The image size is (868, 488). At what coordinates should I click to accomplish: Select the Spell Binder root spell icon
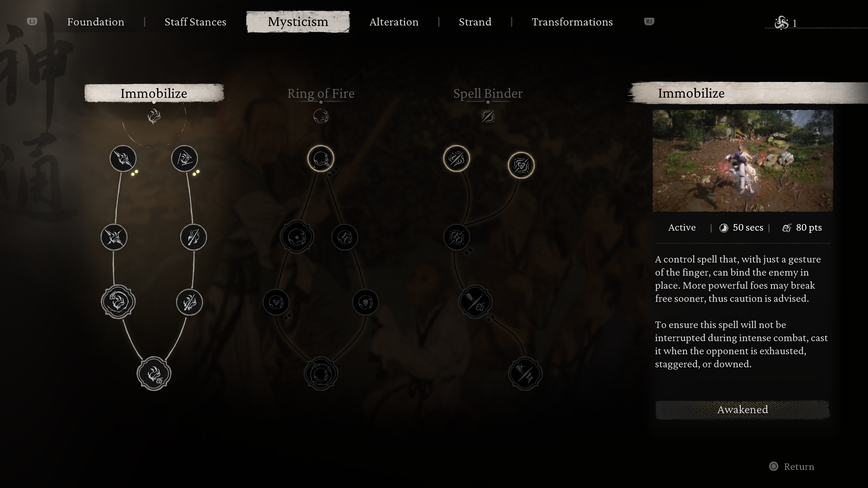pos(488,117)
